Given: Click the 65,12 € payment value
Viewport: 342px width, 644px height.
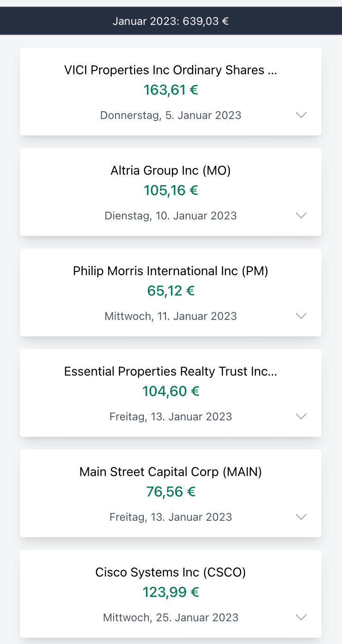Looking at the screenshot, I should tap(171, 291).
